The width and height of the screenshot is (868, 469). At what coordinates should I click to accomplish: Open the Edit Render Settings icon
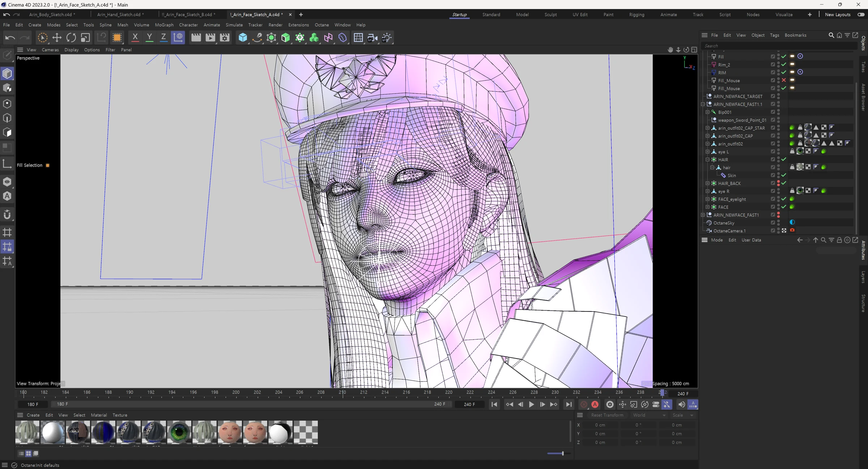(x=225, y=38)
